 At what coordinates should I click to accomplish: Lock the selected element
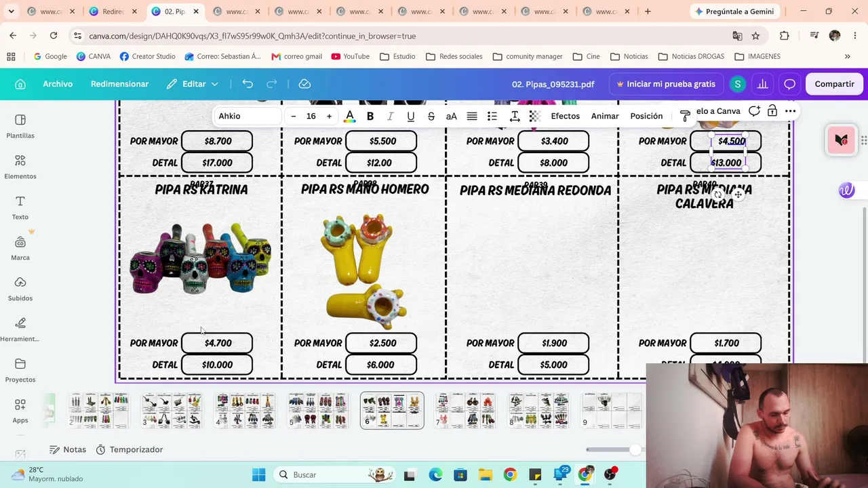click(772, 111)
